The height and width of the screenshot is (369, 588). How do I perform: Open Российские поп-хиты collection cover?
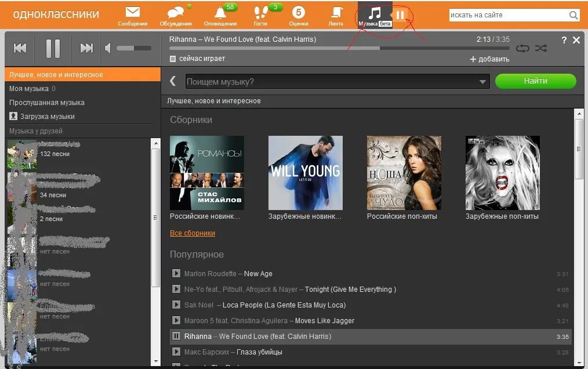[404, 173]
